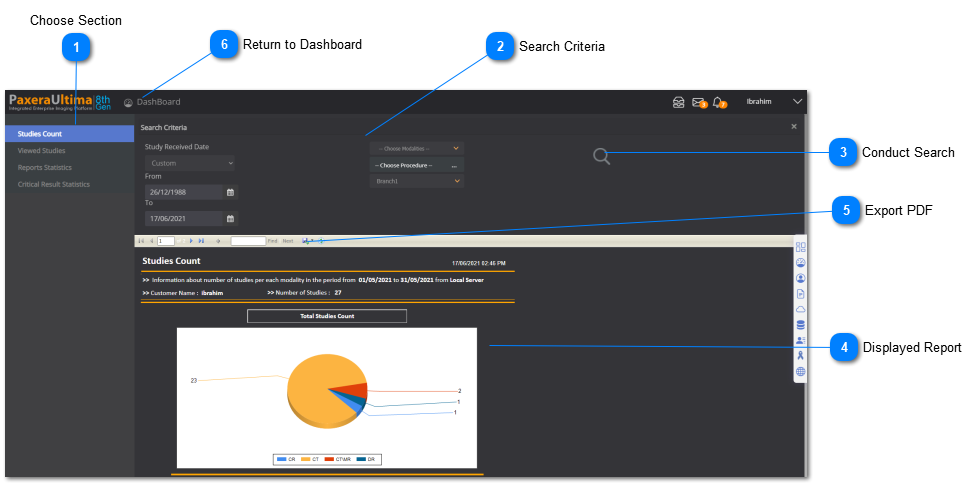
Task: Click the Choose Procedure button
Action: pos(417,165)
